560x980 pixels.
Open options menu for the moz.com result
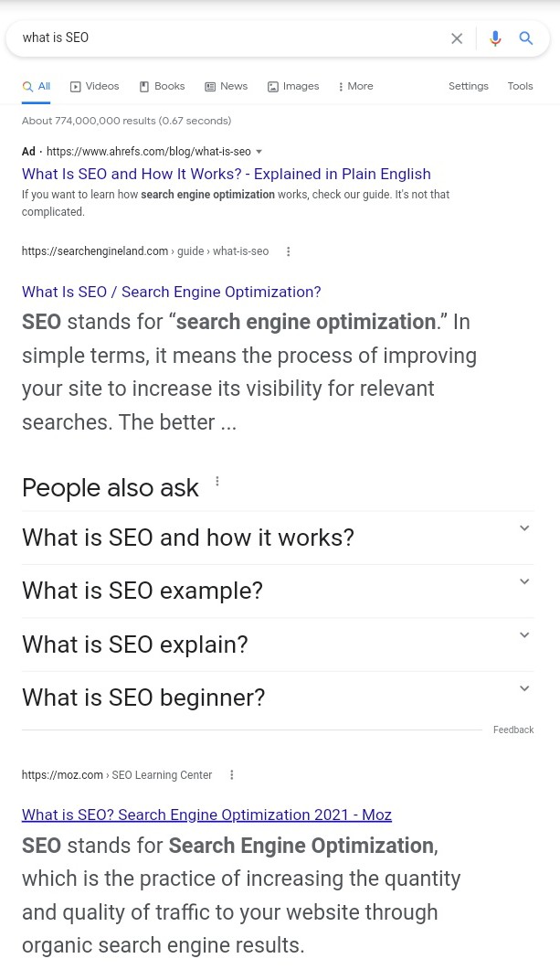tap(232, 775)
